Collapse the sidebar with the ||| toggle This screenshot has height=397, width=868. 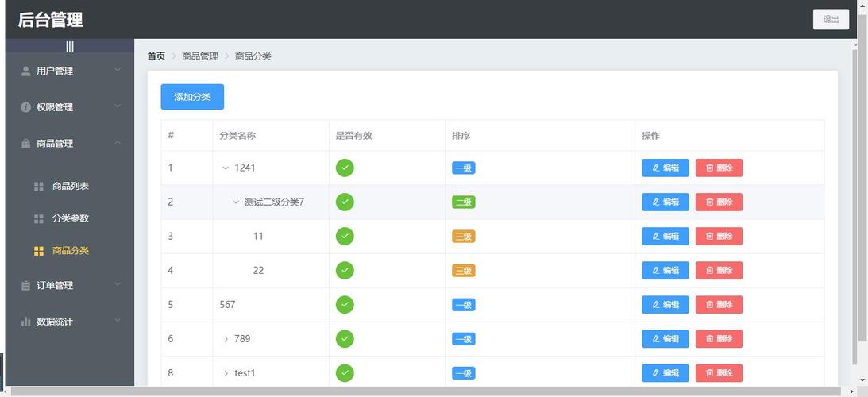[70, 47]
